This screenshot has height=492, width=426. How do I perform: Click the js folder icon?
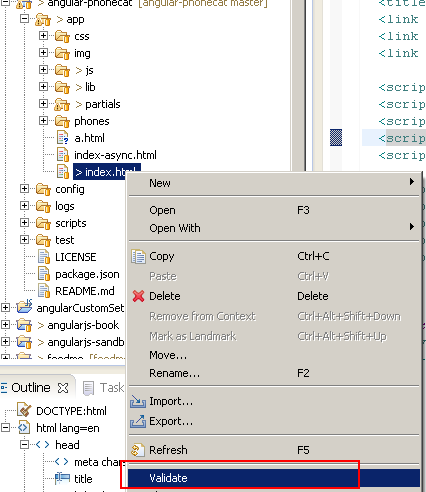click(x=62, y=70)
